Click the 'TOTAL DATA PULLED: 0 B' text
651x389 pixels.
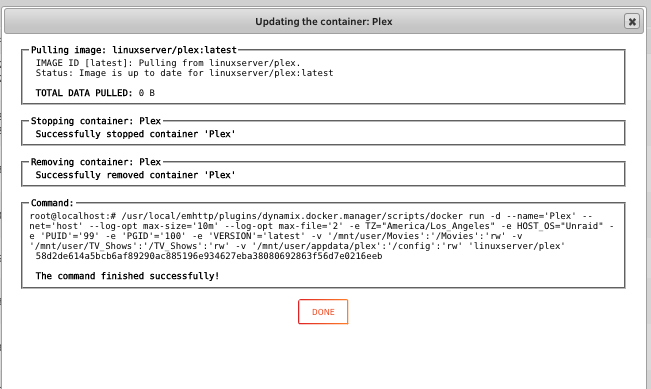coord(95,93)
